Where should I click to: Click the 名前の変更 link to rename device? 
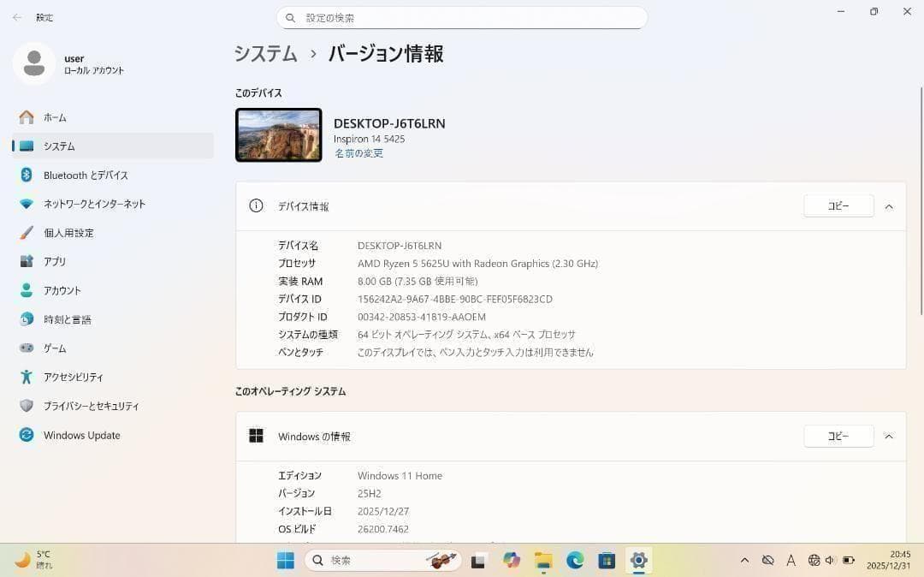point(358,152)
